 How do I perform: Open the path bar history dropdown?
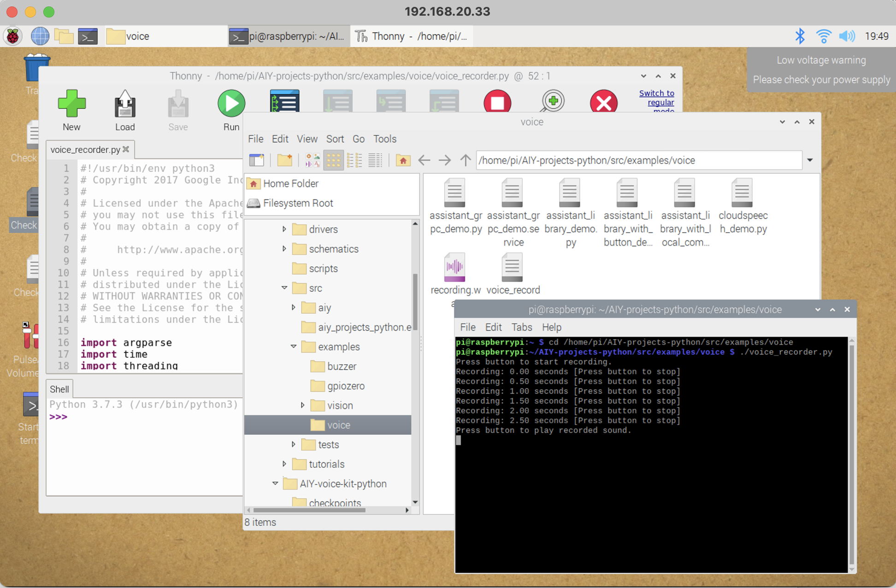[810, 160]
